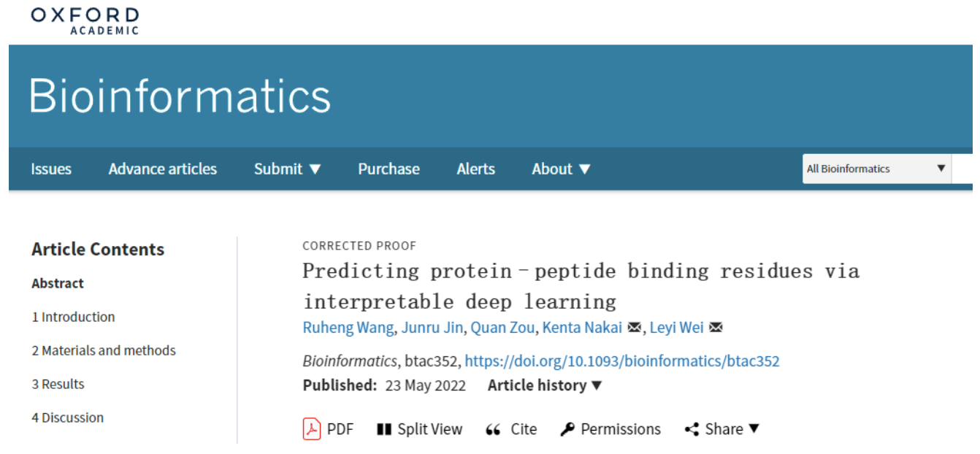Click the Share icon
Viewport: 980px width, 454px height.
(692, 429)
